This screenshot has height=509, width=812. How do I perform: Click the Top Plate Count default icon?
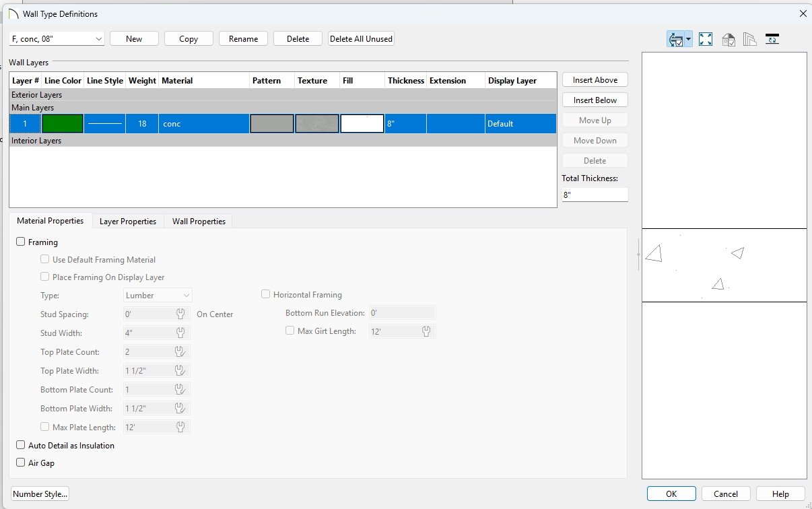[180, 351]
